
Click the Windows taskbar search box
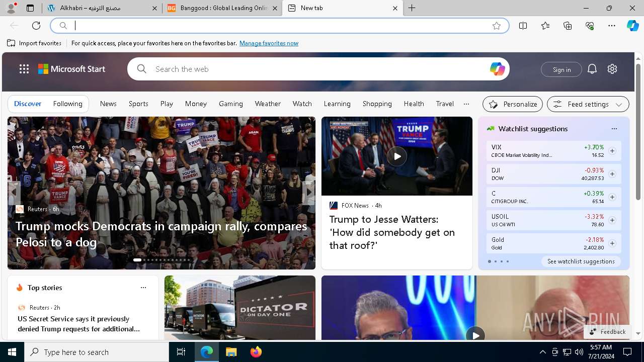tap(97, 352)
